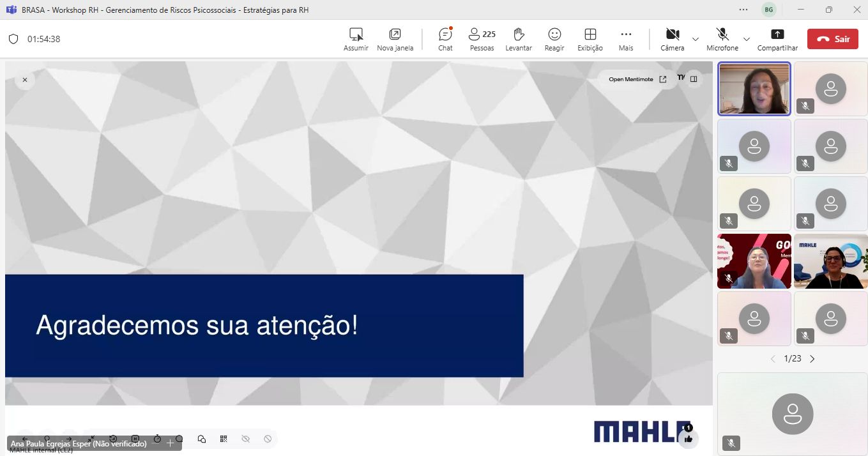Click Assumir to take control
Image resolution: width=868 pixels, height=456 pixels.
point(356,39)
